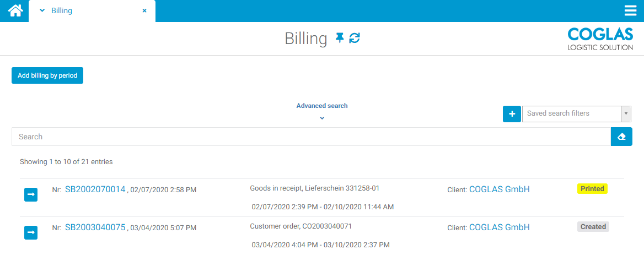The image size is (644, 255).
Task: Open the Saved search filters dropdown
Action: click(576, 113)
